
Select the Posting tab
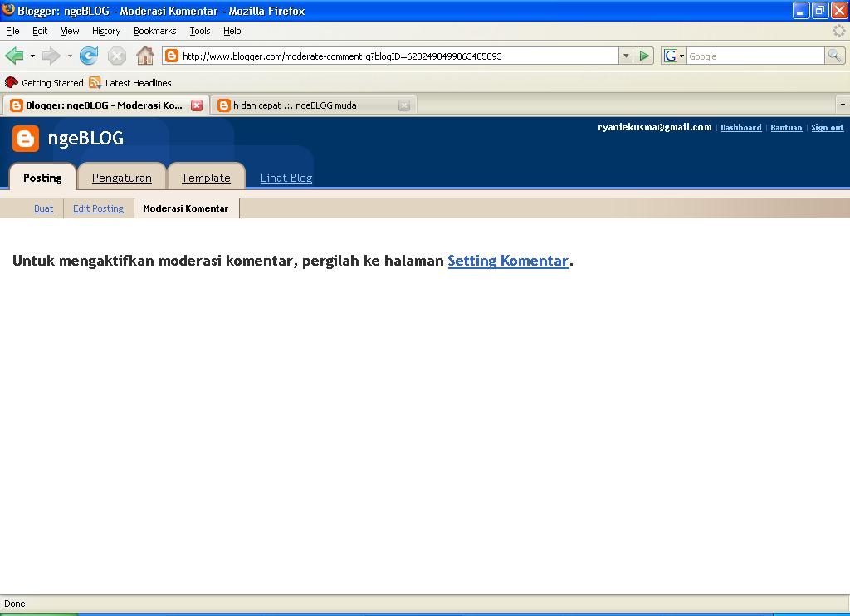43,178
